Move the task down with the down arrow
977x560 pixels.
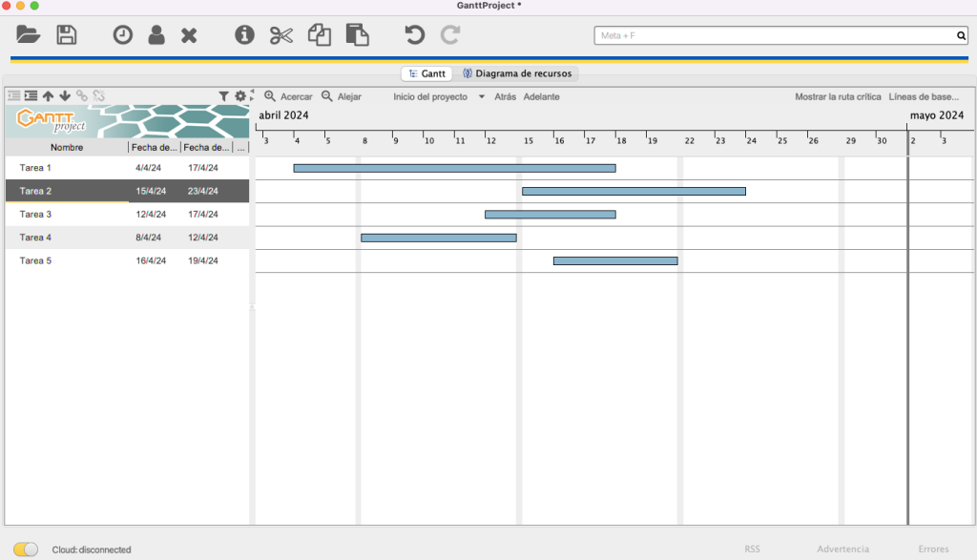pyautogui.click(x=65, y=96)
